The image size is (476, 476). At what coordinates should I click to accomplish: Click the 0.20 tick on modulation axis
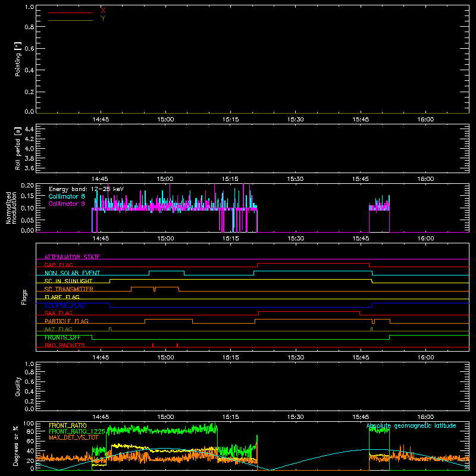coord(27,186)
